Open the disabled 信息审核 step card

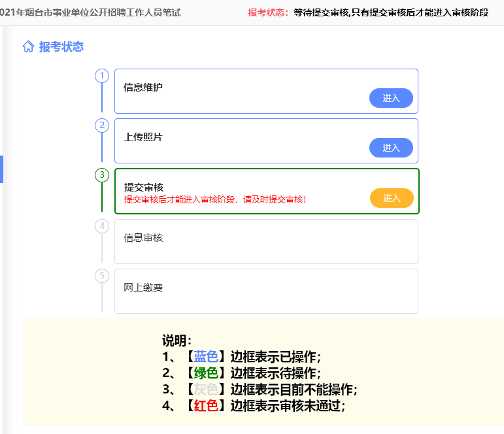[x=266, y=241]
